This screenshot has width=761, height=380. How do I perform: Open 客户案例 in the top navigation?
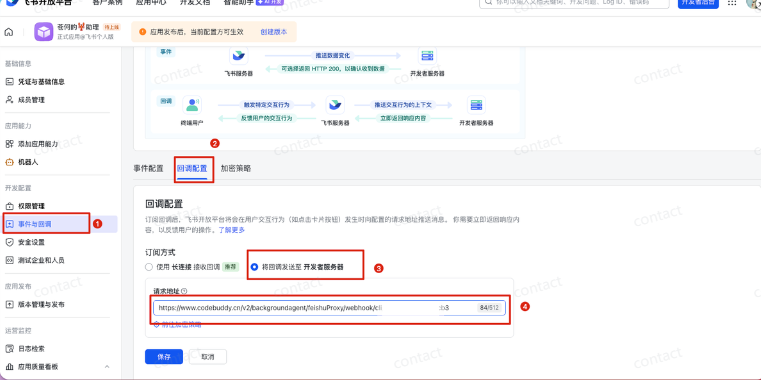tap(107, 2)
